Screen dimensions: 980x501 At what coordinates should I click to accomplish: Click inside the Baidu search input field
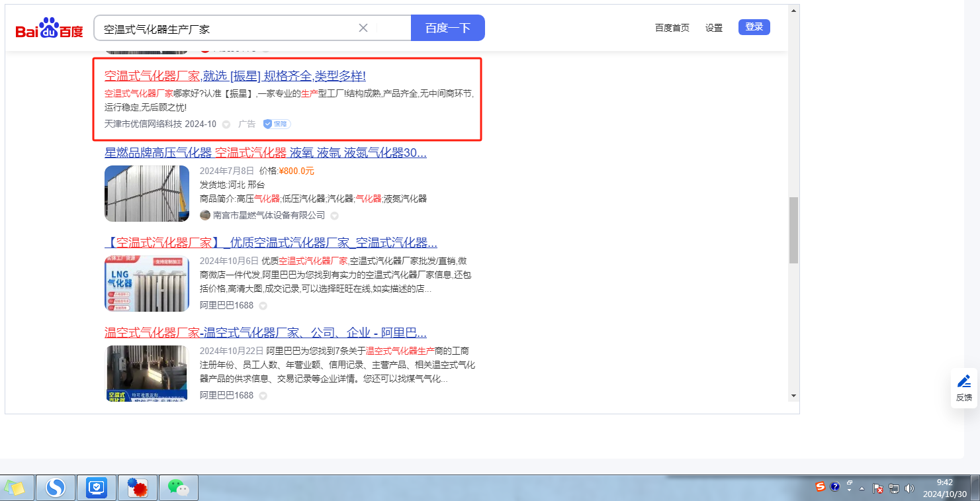pyautogui.click(x=225, y=28)
